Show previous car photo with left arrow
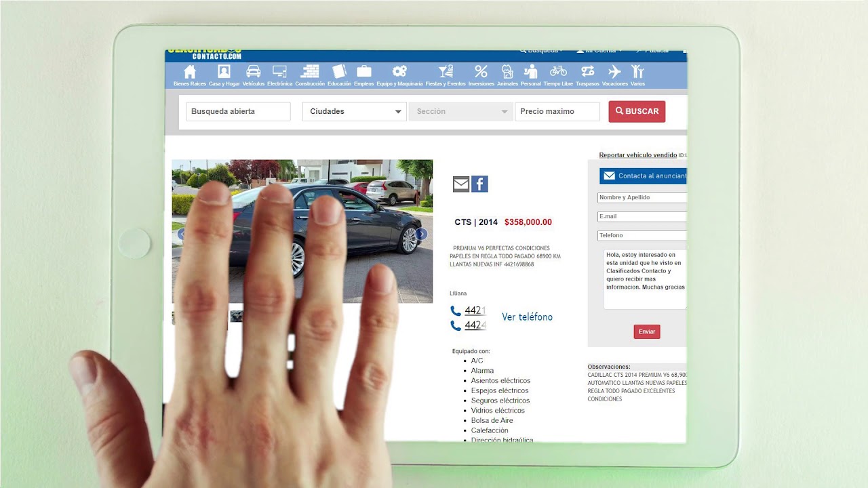The width and height of the screenshot is (868, 488). tap(181, 234)
